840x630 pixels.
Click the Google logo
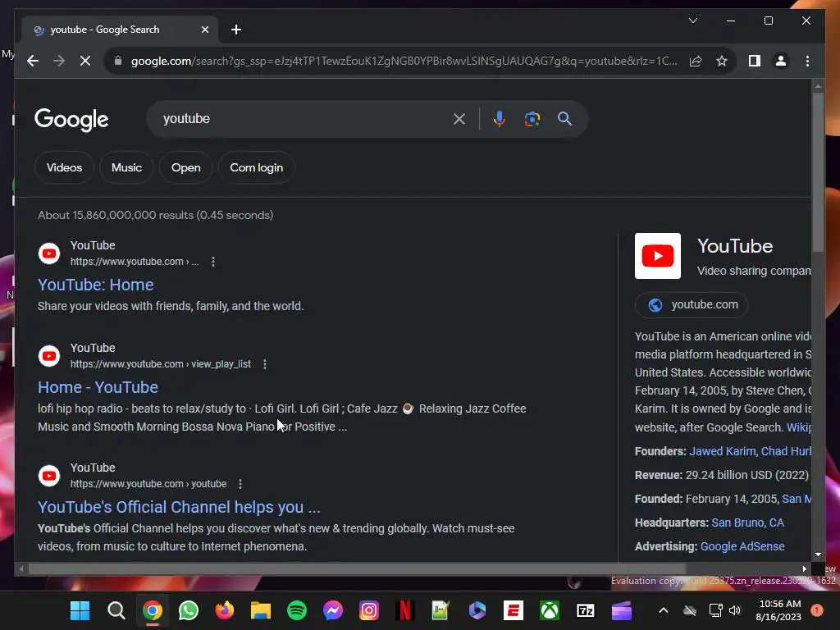(71, 120)
